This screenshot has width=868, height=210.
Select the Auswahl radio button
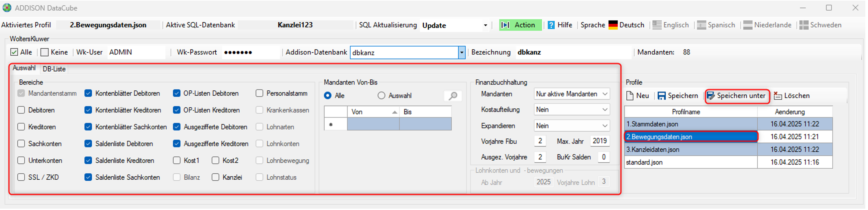pos(381,96)
